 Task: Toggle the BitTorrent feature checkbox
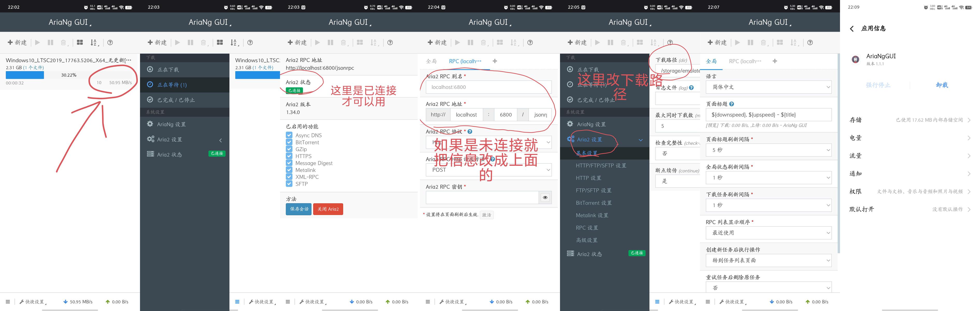coord(289,142)
